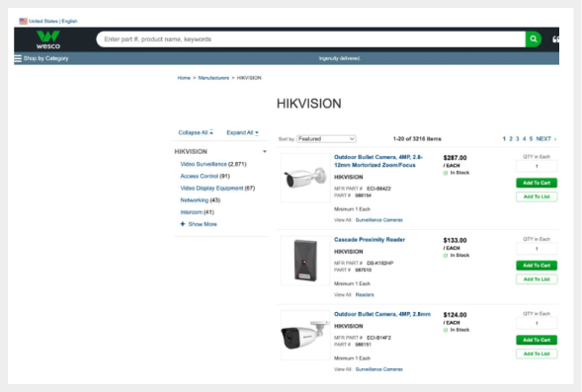Collapse the HIKVISION filter section arrow
The height and width of the screenshot is (392, 582).
pos(265,151)
